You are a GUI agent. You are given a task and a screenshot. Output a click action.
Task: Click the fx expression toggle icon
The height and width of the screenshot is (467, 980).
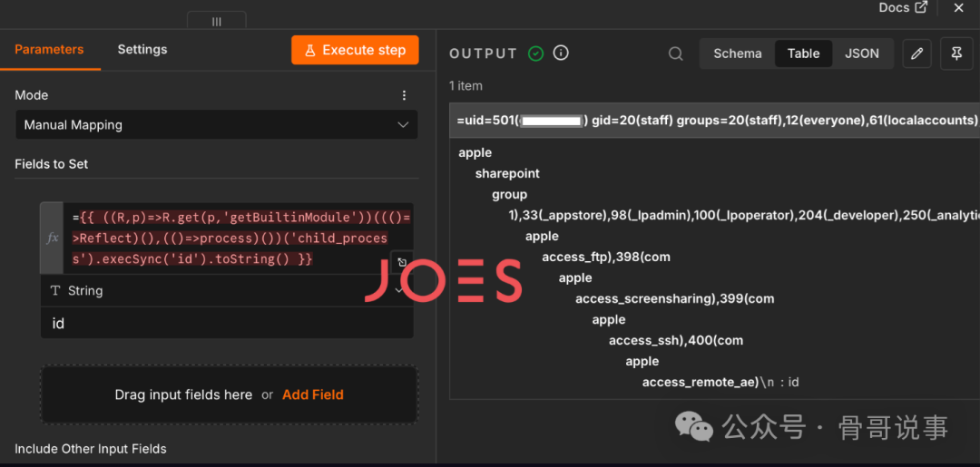(53, 238)
